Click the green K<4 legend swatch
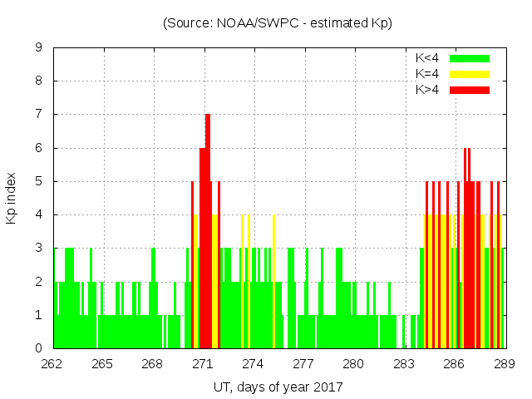 tap(470, 58)
